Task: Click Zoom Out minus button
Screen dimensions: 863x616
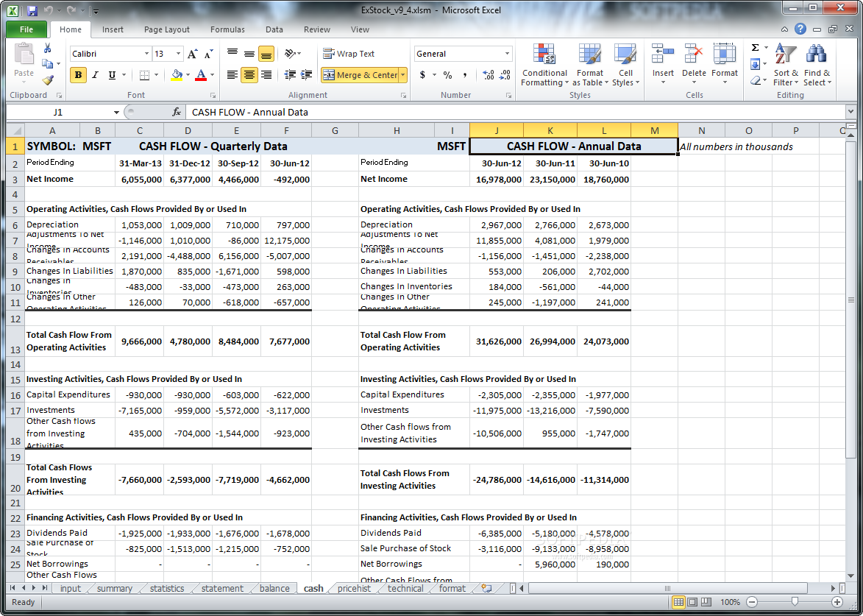Action: [753, 602]
